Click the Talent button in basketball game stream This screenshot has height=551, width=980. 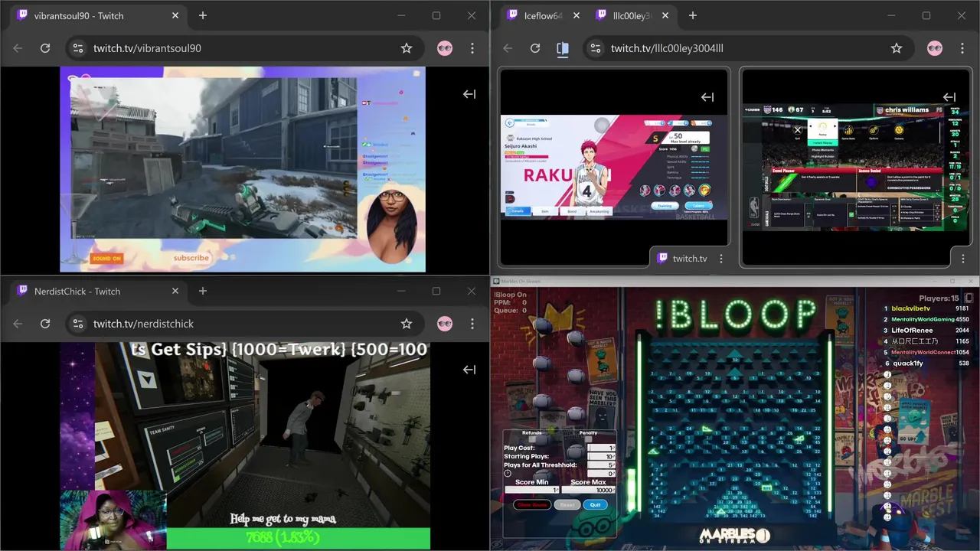click(x=698, y=206)
